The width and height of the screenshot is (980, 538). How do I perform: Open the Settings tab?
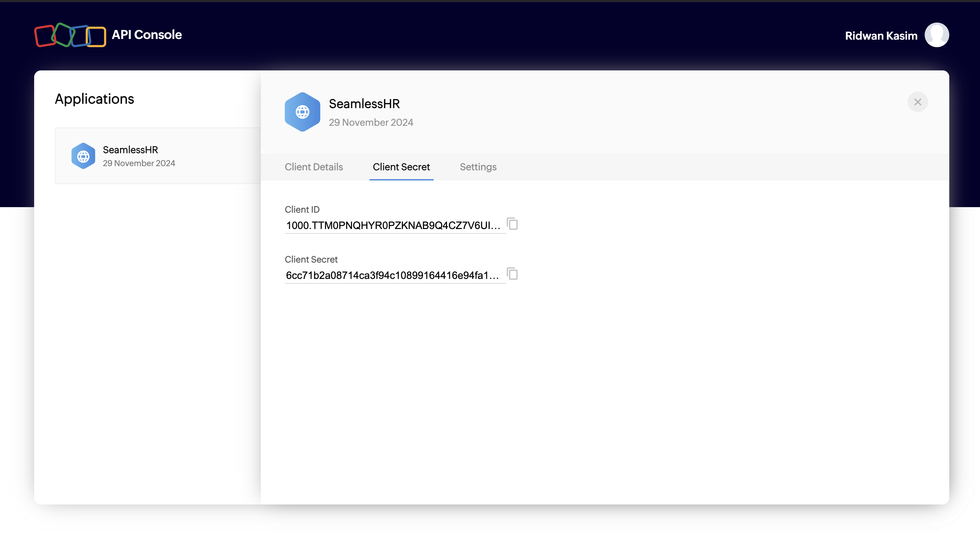(x=478, y=167)
